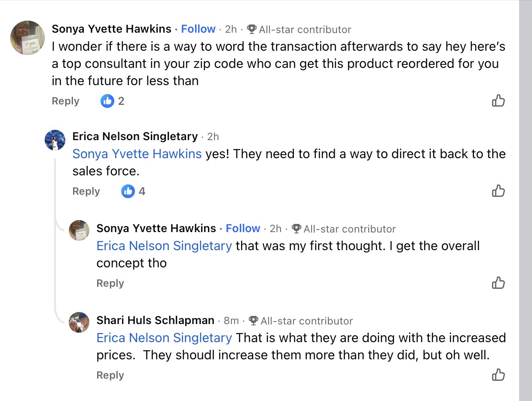532x401 pixels.
Task: Reply to Sonya's top-level comment
Action: tap(65, 101)
